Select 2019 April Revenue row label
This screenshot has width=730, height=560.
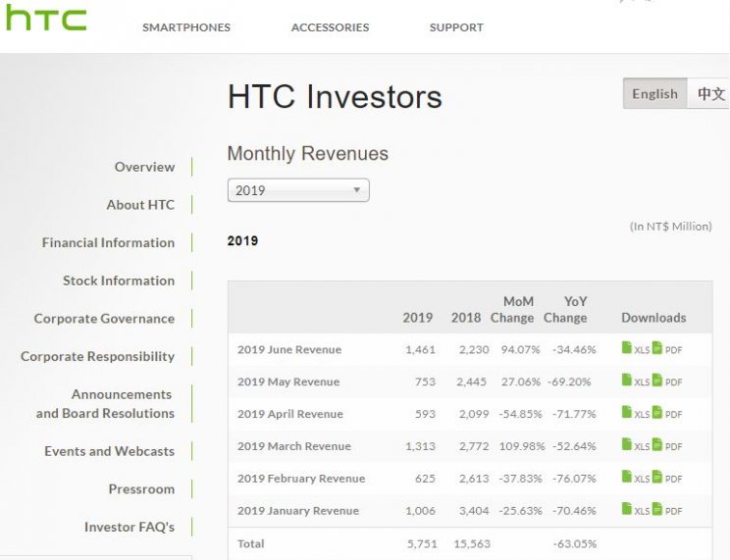tap(290, 414)
